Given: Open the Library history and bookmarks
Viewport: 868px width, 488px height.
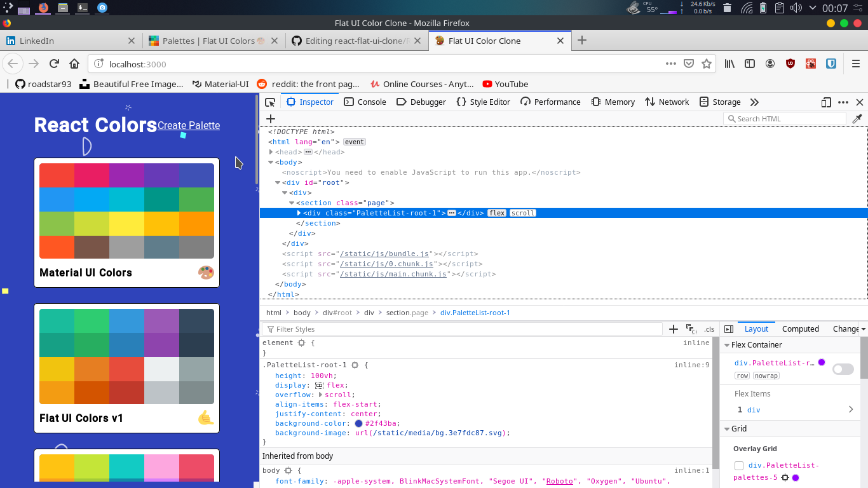Looking at the screenshot, I should click(730, 64).
